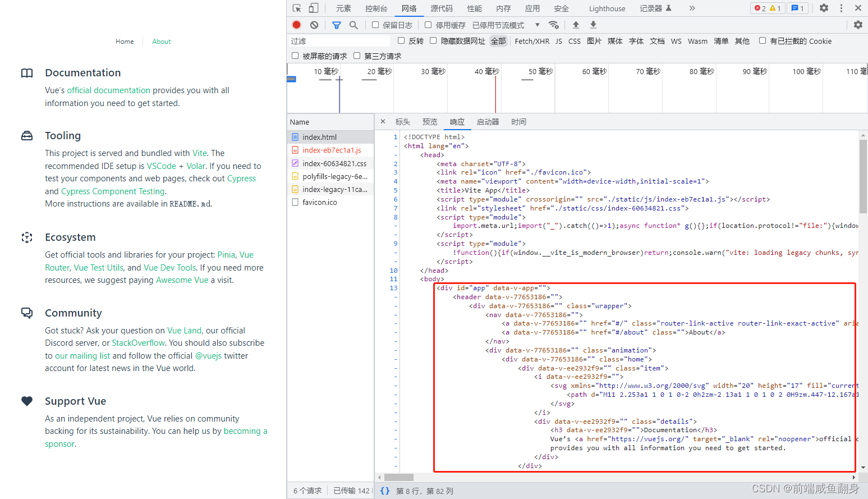Toggle the invert filter checkbox
This screenshot has height=499, width=868.
coord(401,40)
